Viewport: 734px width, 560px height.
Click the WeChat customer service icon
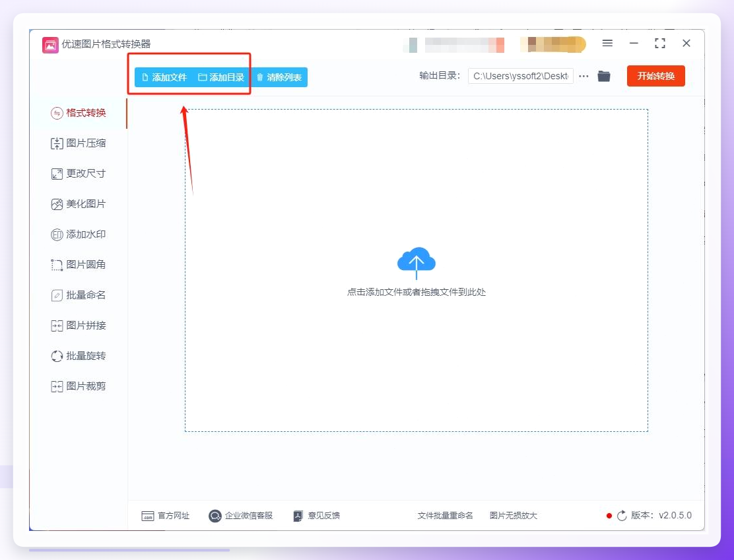[215, 516]
